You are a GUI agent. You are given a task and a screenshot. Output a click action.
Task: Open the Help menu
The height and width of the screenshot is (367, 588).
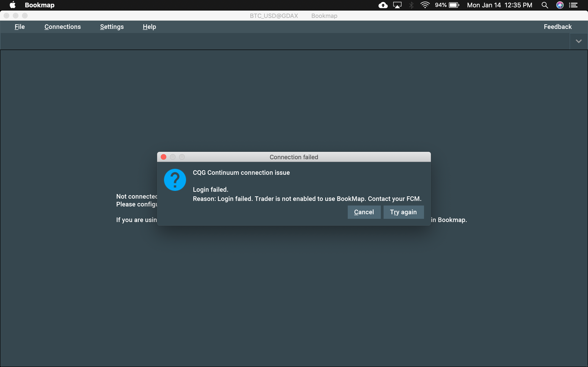[x=149, y=27]
